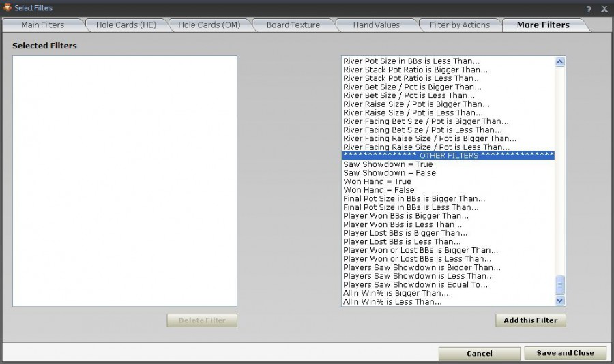Screen dimensions: 614x364
Task: Select the Saw Showdown = True filter
Action: [x=388, y=164]
